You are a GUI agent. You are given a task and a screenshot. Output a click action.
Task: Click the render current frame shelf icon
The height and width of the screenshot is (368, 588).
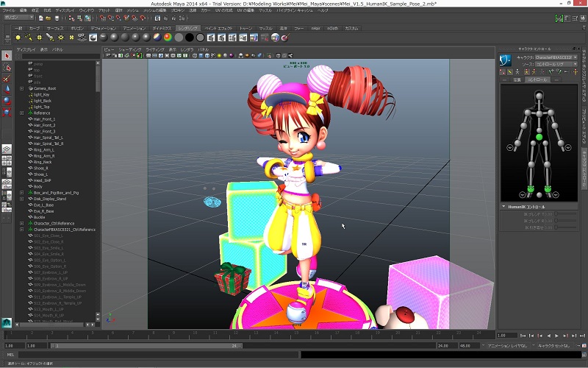(x=210, y=38)
